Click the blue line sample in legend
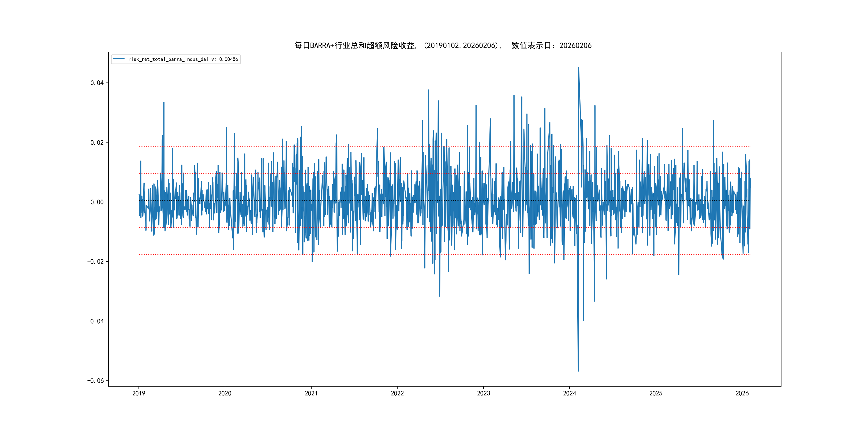This screenshot has height=434, width=868. pos(119,59)
